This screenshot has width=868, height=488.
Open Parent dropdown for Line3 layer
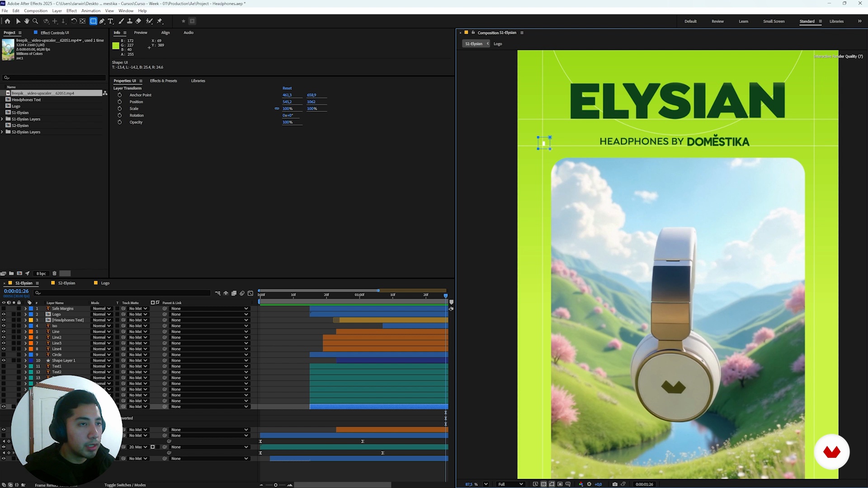[209, 343]
